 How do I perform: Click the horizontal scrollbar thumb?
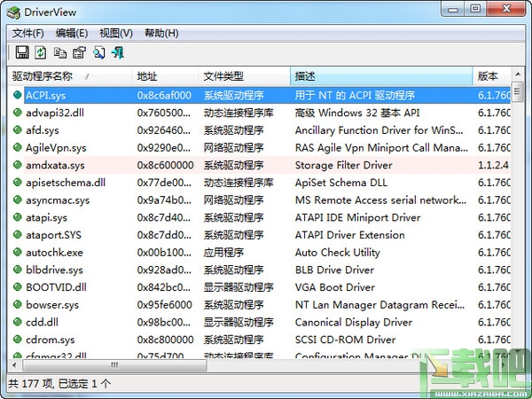click(114, 365)
